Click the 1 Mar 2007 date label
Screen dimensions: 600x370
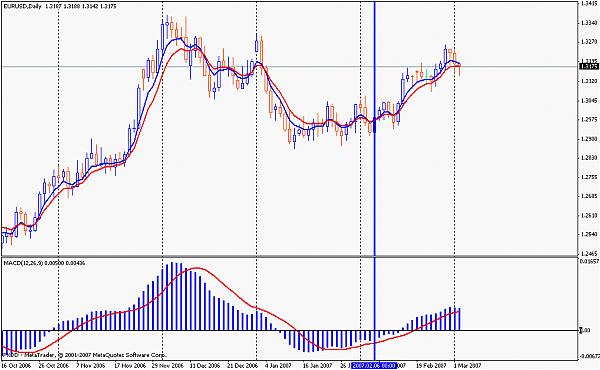(467, 366)
